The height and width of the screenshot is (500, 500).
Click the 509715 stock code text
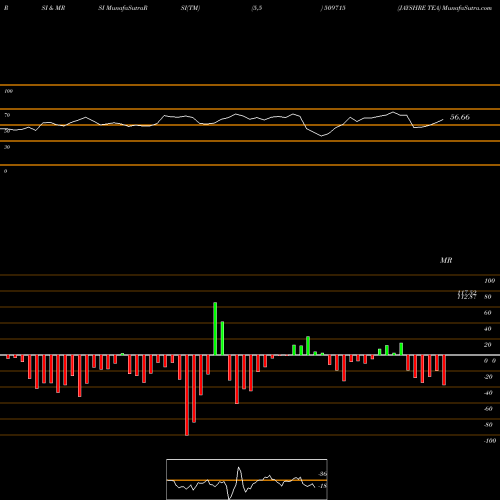[x=334, y=8]
